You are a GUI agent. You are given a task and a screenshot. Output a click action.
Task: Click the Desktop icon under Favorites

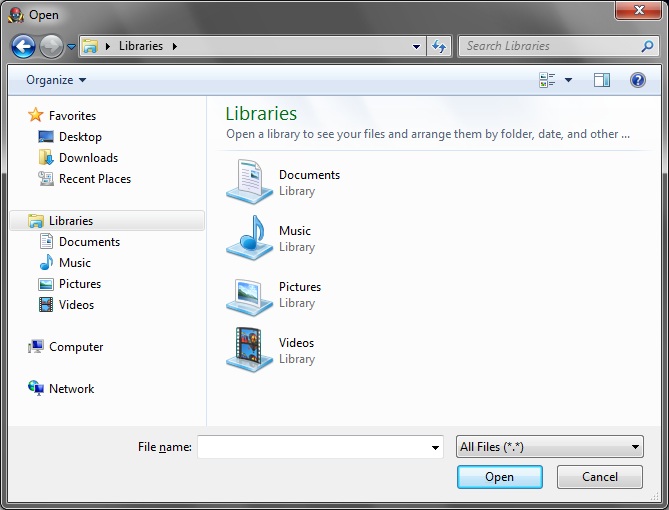click(46, 137)
